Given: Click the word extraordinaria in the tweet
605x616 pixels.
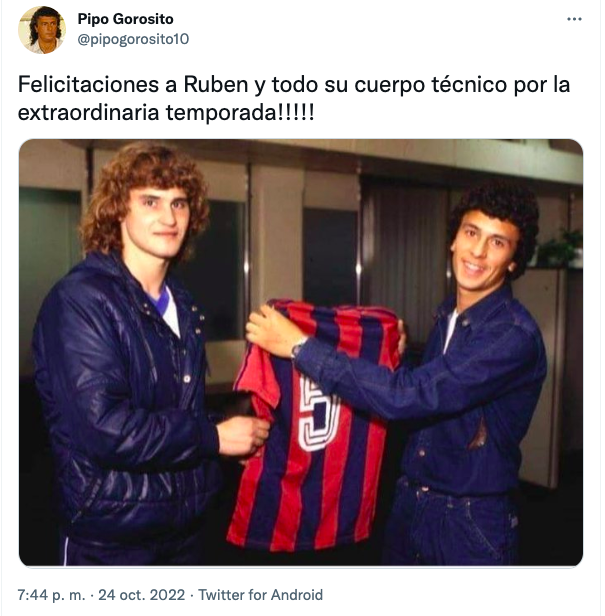Looking at the screenshot, I should (88, 113).
